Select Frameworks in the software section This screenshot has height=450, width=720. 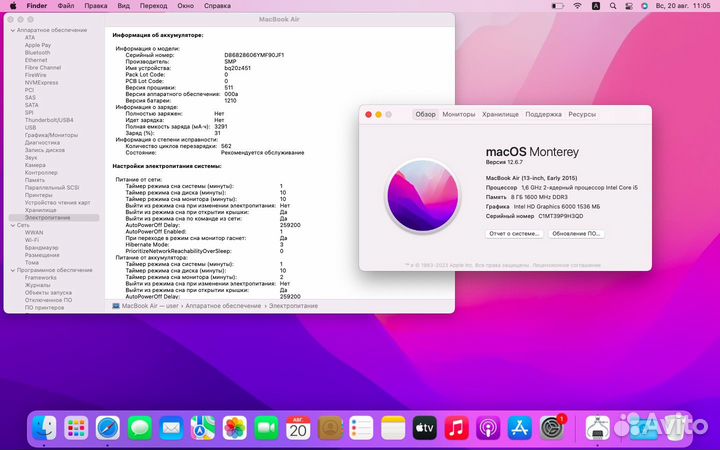click(x=40, y=278)
